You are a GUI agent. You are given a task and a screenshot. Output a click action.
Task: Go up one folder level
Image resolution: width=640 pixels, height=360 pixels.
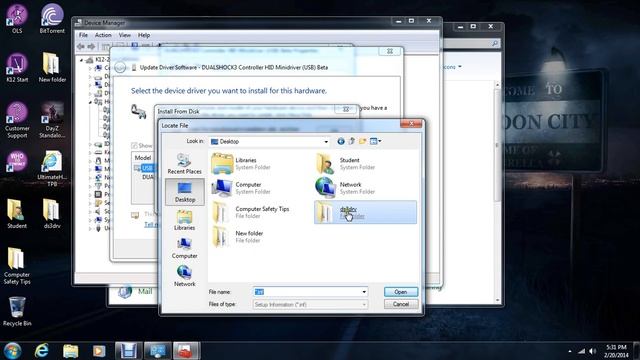[351, 141]
